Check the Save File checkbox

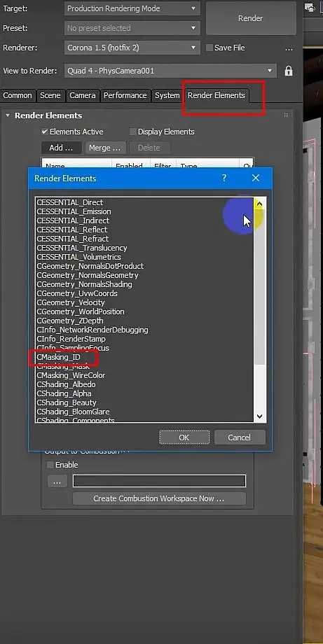coord(209,48)
